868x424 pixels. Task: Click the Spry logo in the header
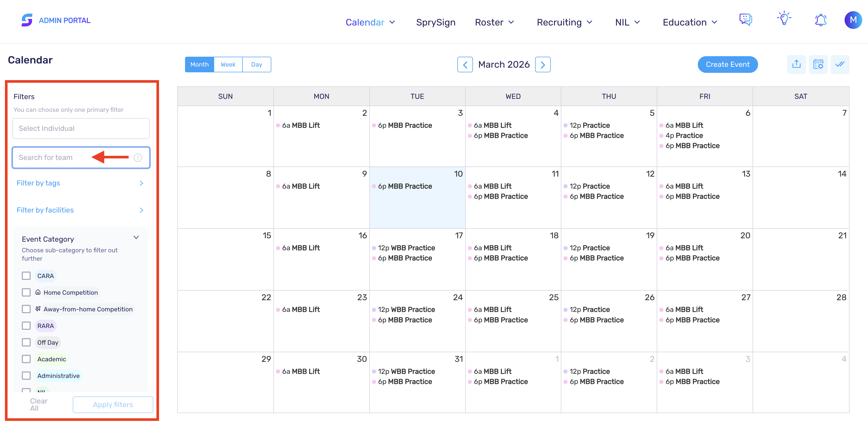(x=27, y=20)
